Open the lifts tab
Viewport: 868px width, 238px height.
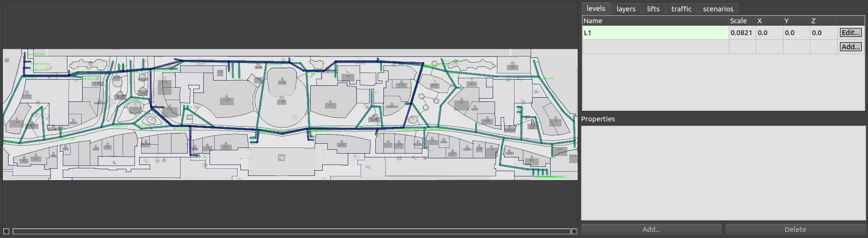pos(653,9)
